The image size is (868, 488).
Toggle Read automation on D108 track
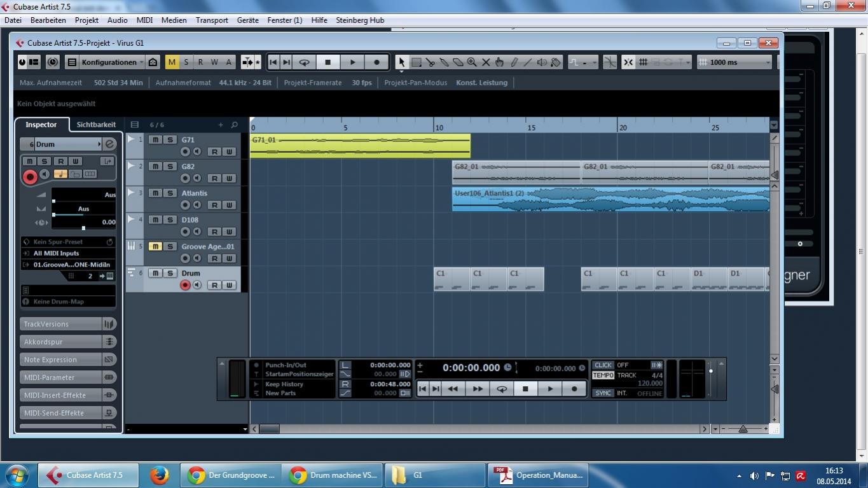point(215,232)
